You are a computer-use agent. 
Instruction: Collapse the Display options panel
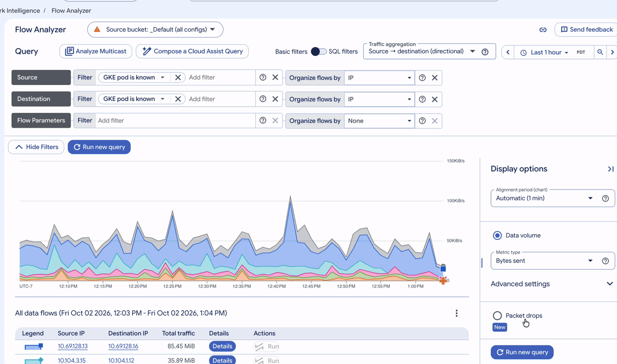coord(610,169)
